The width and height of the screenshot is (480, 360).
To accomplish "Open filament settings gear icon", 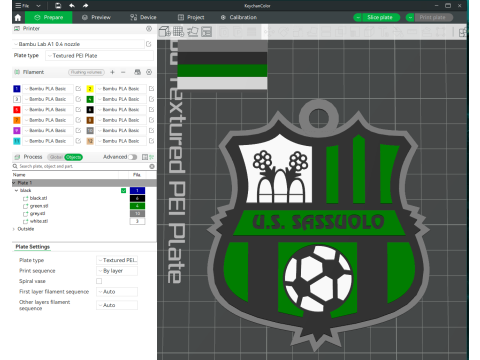I will [x=149, y=72].
